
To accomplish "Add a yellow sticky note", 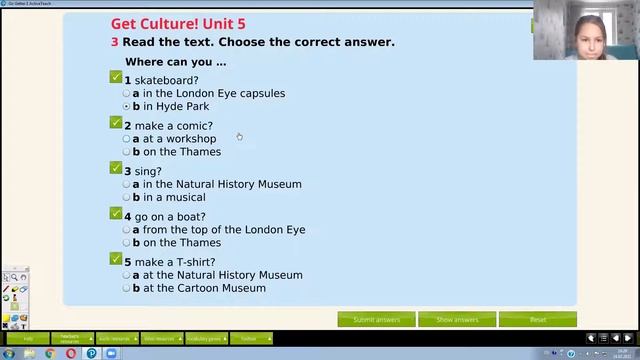I will (6, 318).
